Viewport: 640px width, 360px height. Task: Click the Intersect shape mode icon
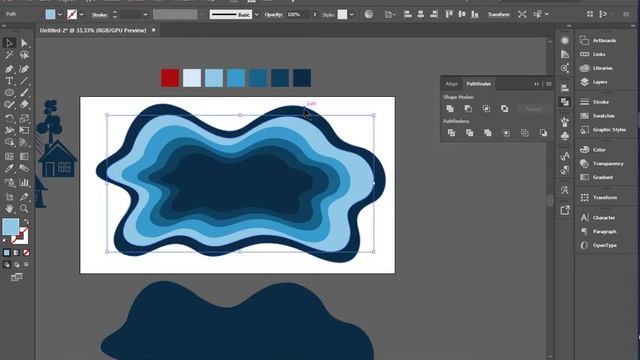point(486,109)
